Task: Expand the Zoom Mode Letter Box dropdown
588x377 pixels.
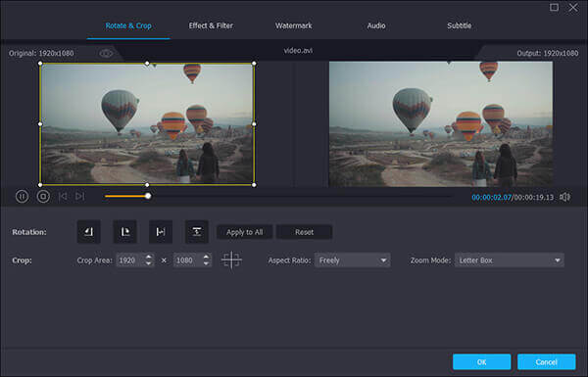Action: point(510,260)
